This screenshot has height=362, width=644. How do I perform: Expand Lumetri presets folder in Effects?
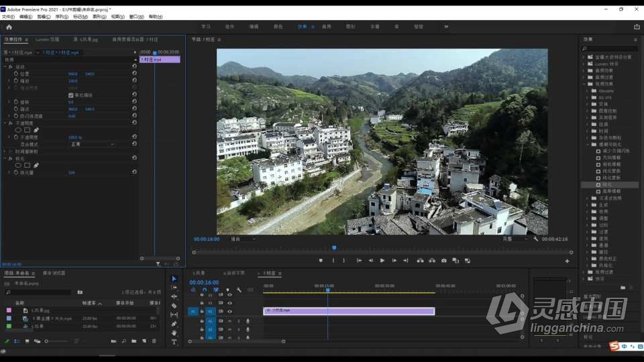584,64
